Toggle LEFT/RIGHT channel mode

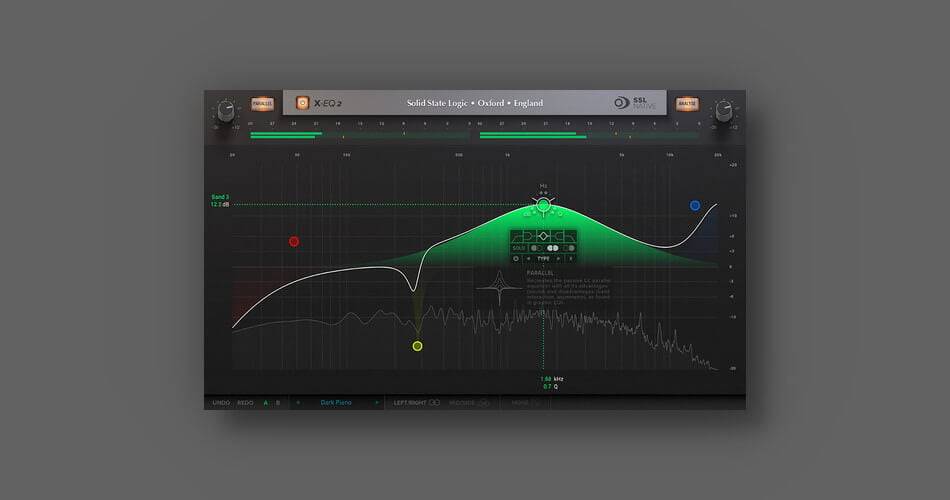(x=417, y=402)
